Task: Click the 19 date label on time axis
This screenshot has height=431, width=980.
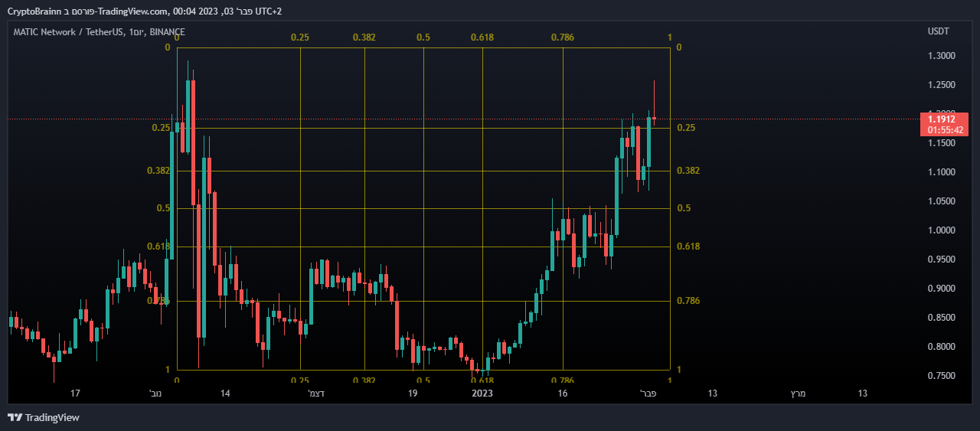Action: click(x=413, y=393)
